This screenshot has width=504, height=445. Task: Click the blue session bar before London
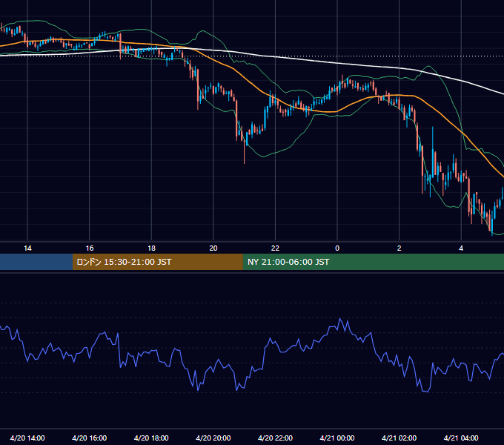coord(36,262)
